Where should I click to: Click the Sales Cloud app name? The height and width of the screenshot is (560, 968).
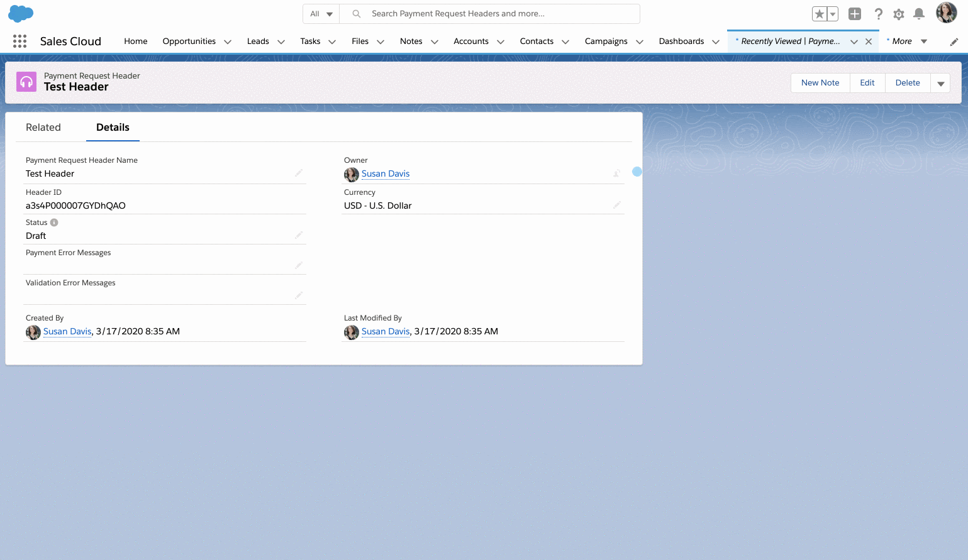[x=70, y=41]
